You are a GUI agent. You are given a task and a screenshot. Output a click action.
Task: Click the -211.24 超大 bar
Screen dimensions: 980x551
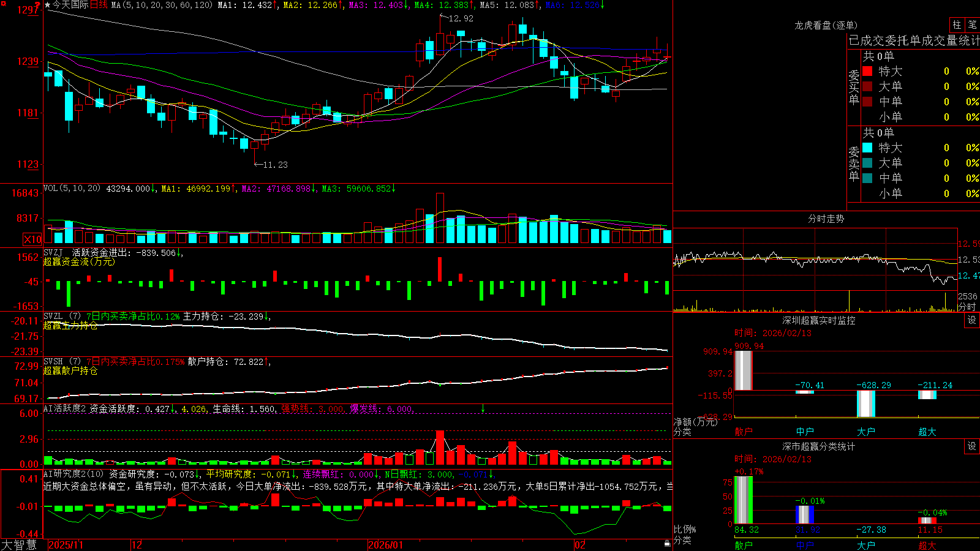(x=927, y=394)
